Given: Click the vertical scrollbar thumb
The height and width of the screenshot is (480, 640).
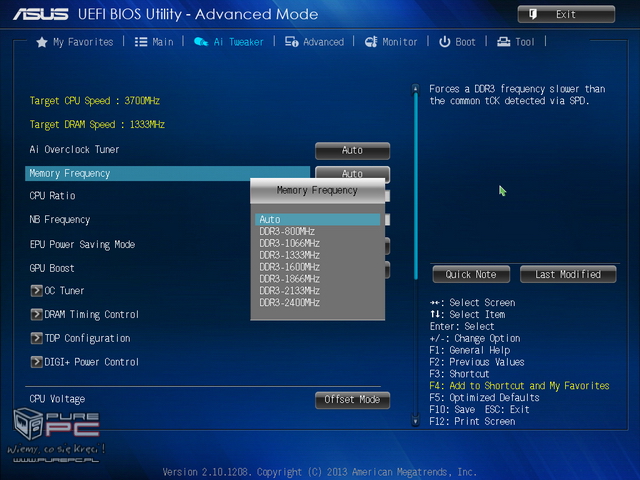Looking at the screenshot, I should click(416, 186).
